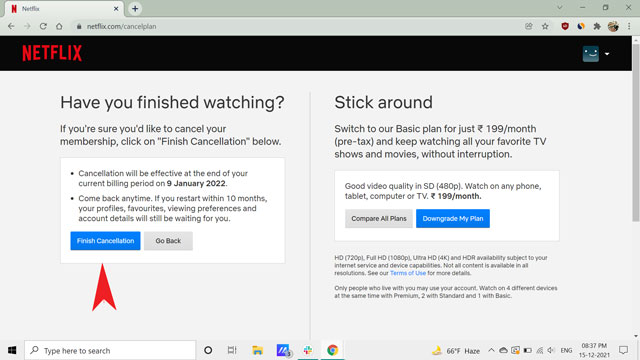The height and width of the screenshot is (360, 640).
Task: Open Chrome three-dot menu
Action: [629, 26]
